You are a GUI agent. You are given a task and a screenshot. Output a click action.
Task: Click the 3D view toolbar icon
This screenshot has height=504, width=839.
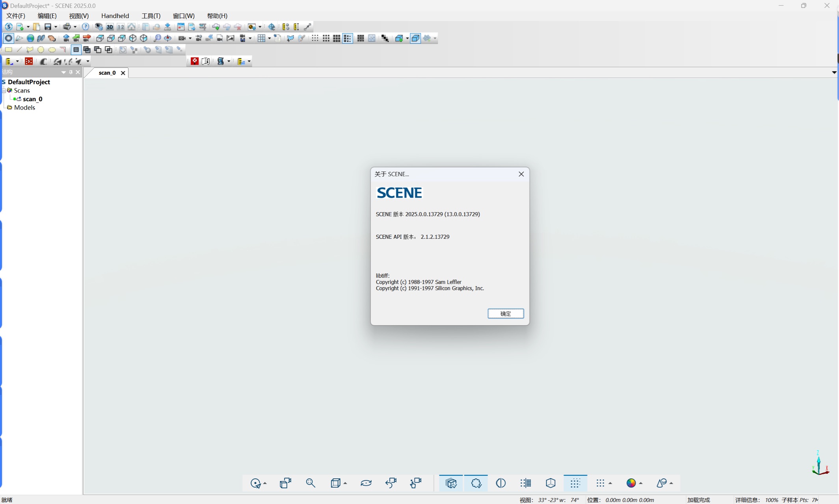[110, 27]
